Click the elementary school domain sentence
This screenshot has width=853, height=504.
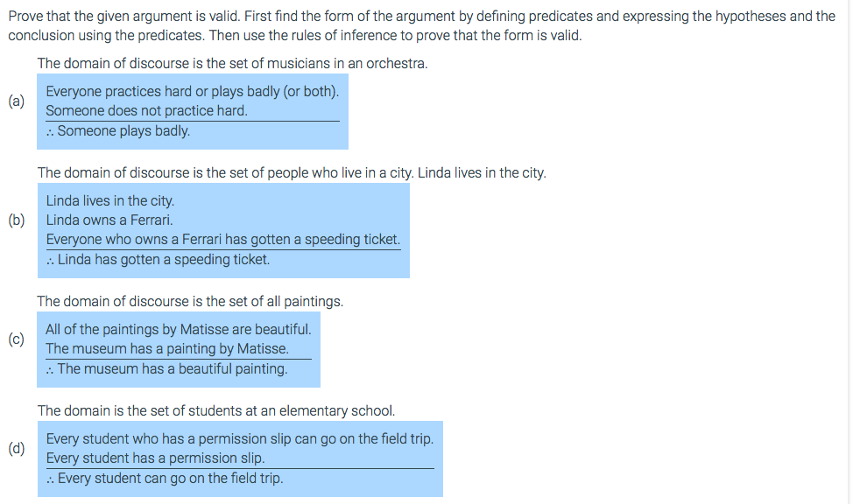coord(215,410)
